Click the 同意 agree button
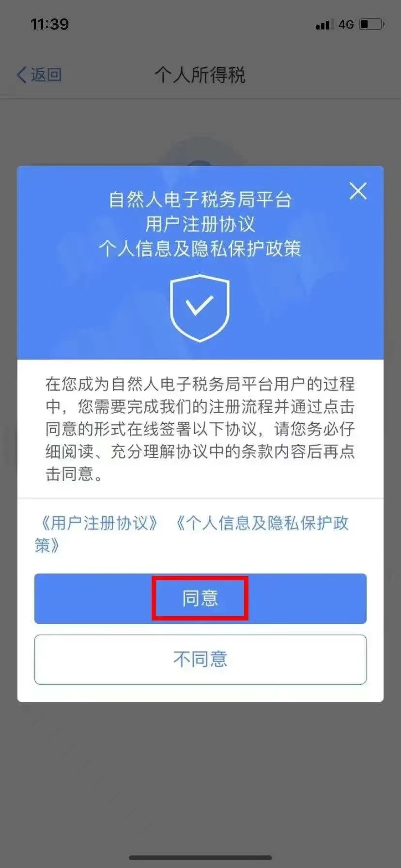Viewport: 401px width, 868px height. click(200, 598)
